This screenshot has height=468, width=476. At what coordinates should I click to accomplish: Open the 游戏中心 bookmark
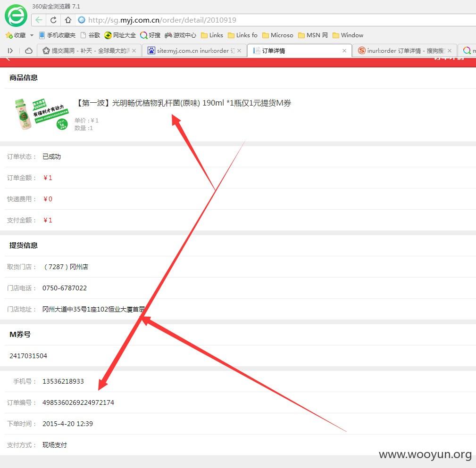coord(180,35)
